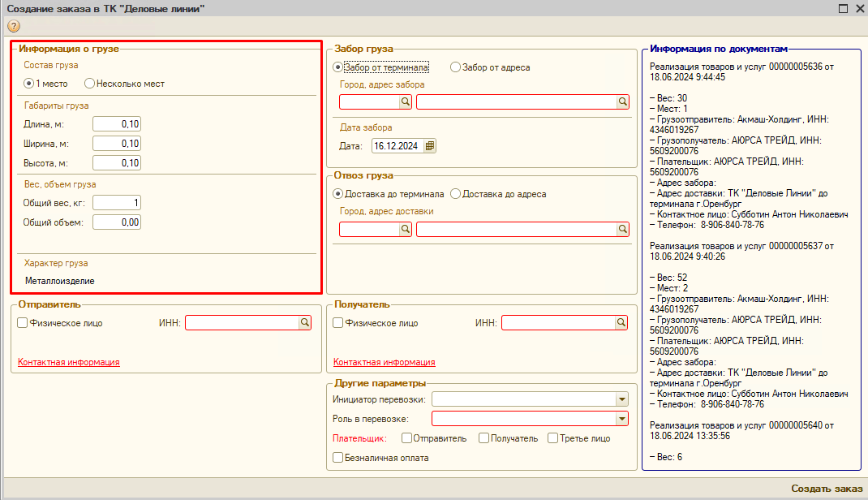Check payer 'Получатель' checkbox

pyautogui.click(x=483, y=438)
